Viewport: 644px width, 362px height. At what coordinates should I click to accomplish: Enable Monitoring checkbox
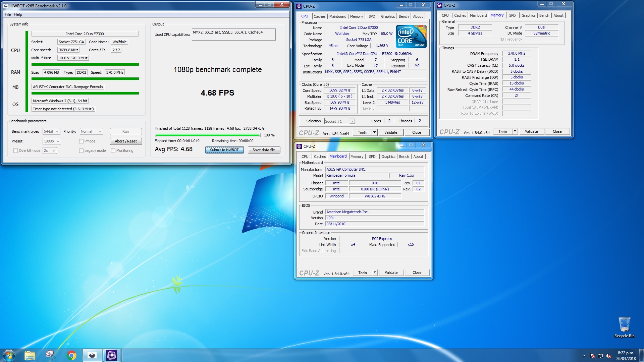point(113,151)
